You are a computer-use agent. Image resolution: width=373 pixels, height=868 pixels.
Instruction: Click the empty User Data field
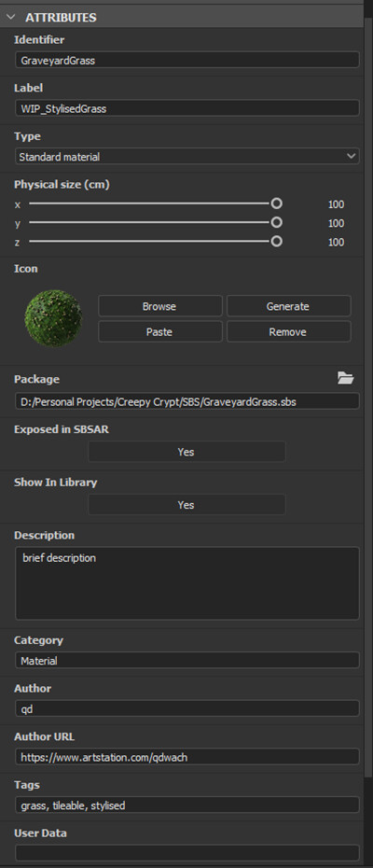click(187, 853)
